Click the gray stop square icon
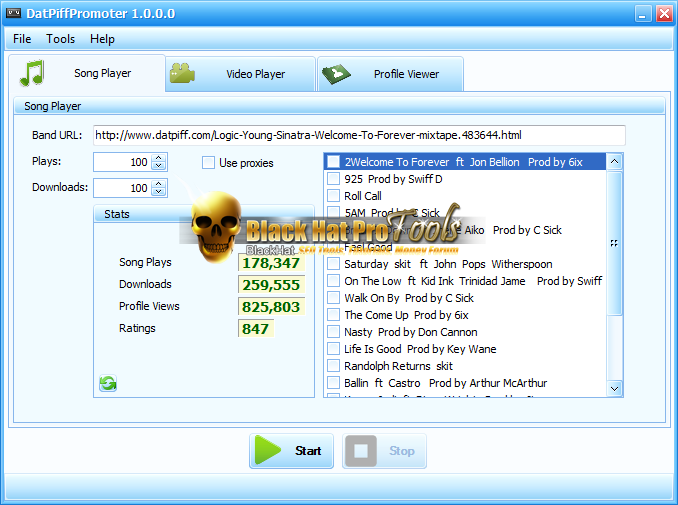 point(361,451)
